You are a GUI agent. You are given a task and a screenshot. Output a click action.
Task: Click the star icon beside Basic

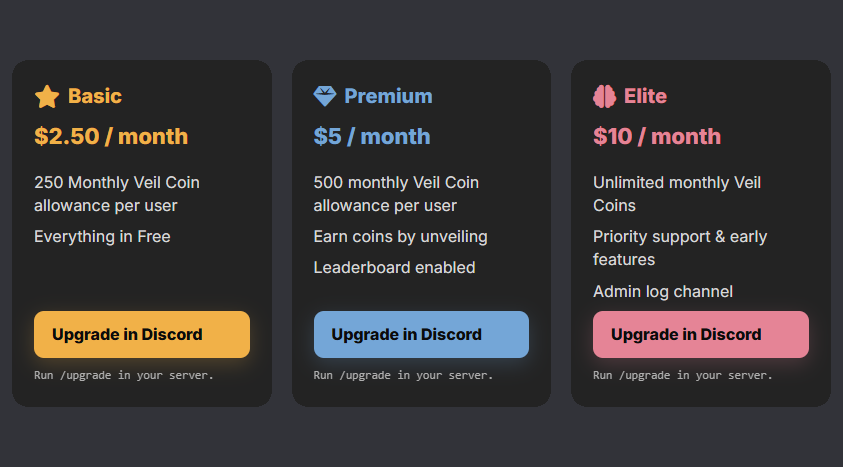(x=47, y=96)
